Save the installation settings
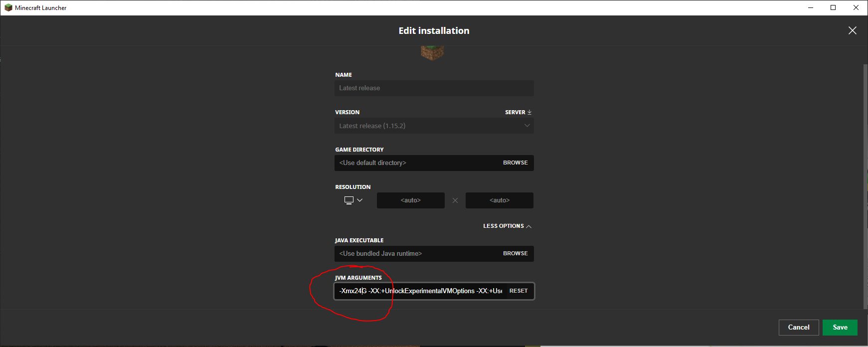868x347 pixels. click(x=840, y=328)
